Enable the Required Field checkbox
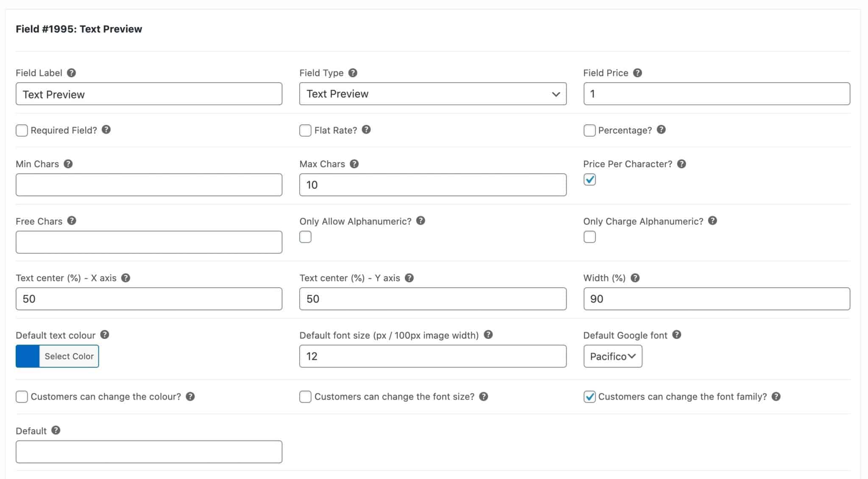Viewport: 868px width, 479px height. click(22, 130)
